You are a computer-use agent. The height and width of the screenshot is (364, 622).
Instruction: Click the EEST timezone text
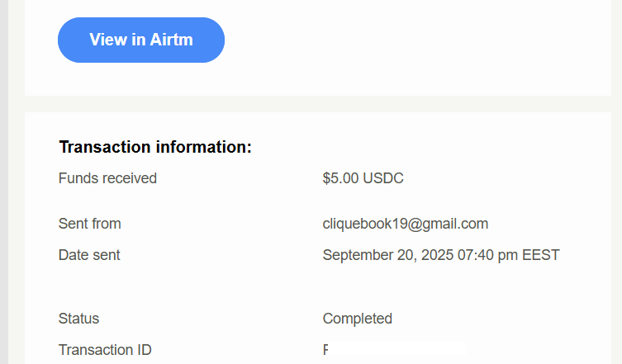[x=541, y=255]
